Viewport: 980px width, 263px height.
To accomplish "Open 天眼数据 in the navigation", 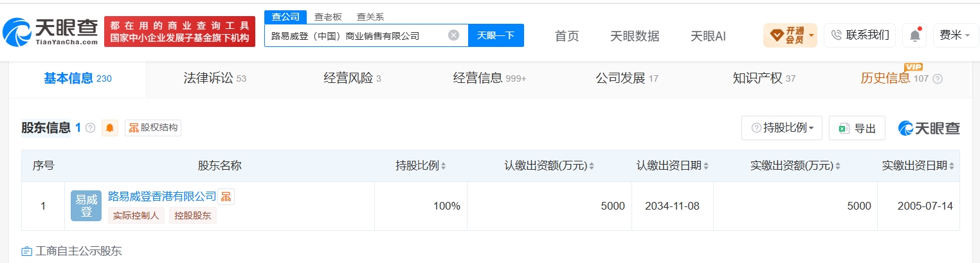I will (635, 36).
